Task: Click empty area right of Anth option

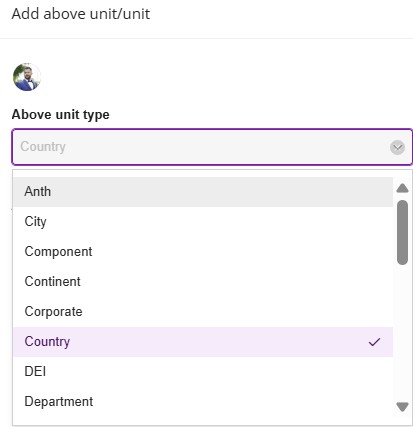Action: [x=222, y=192]
